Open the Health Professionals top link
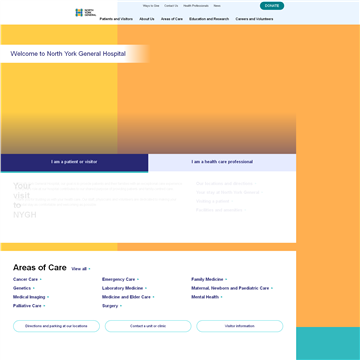 (196, 6)
